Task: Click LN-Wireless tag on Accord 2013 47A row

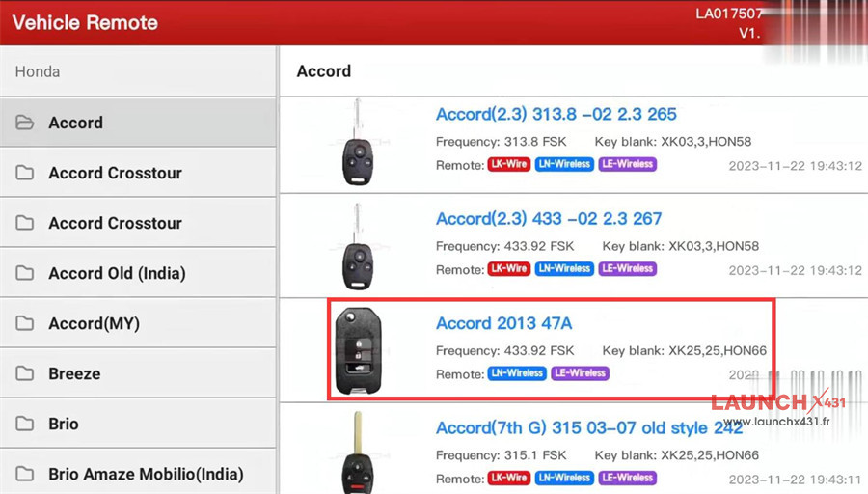Action: click(x=517, y=373)
